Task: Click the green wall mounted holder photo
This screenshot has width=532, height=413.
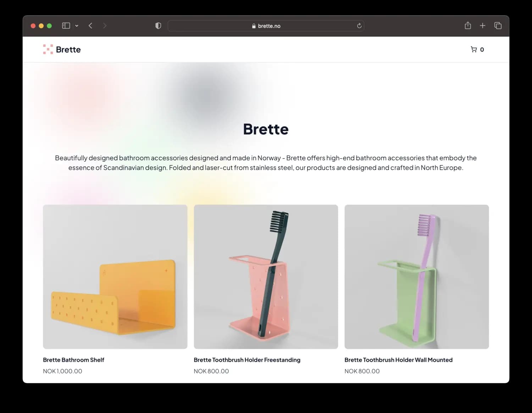Action: (416, 276)
